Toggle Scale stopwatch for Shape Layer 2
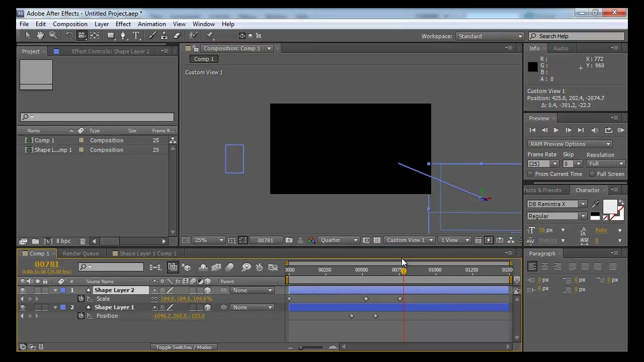Image resolution: width=644 pixels, height=362 pixels. point(80,299)
